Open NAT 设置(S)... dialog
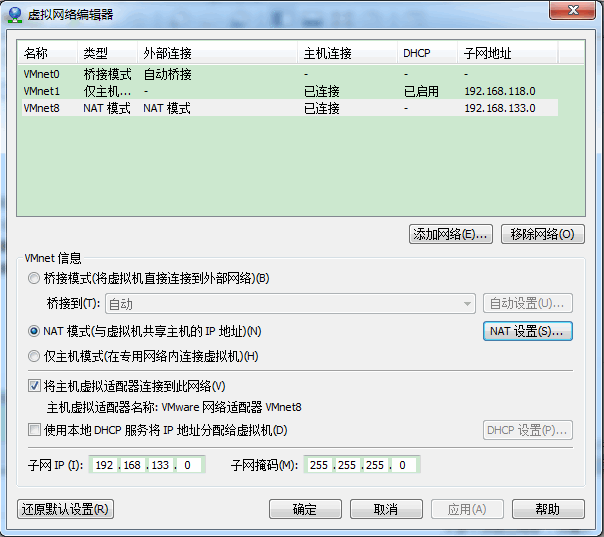 [528, 331]
